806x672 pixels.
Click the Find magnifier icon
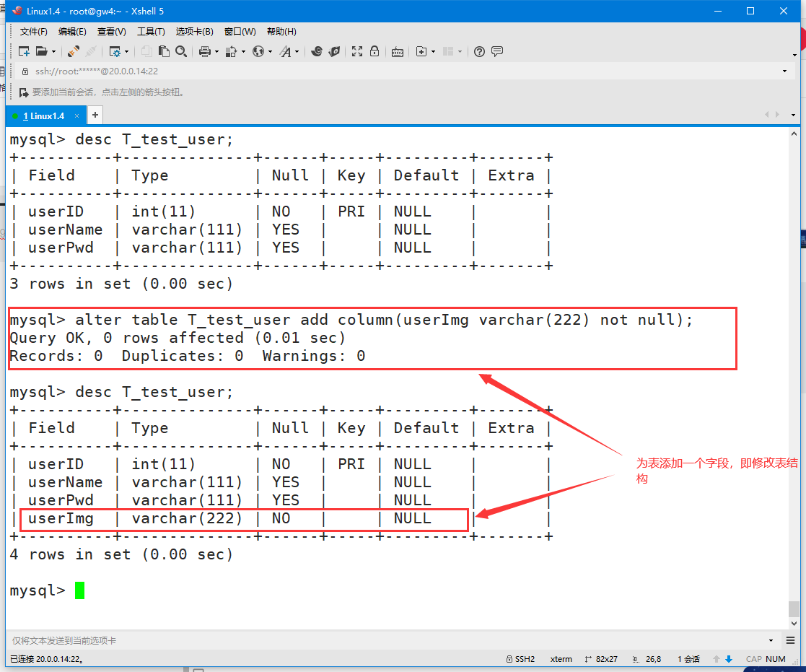[x=181, y=51]
